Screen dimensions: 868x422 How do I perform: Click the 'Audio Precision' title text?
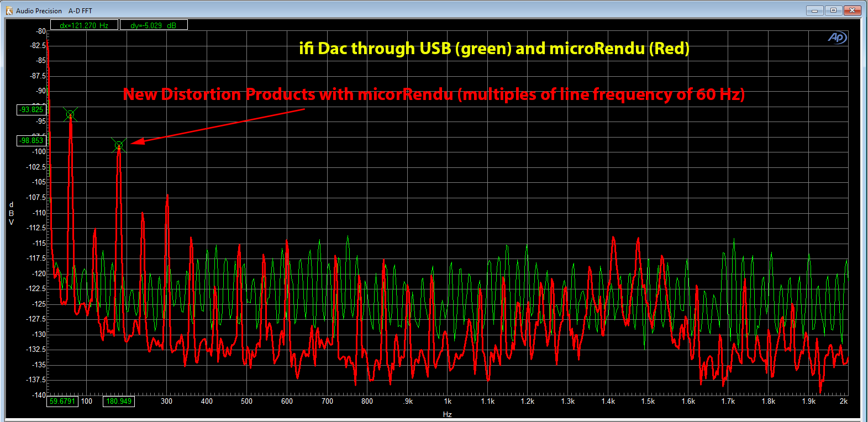39,10
